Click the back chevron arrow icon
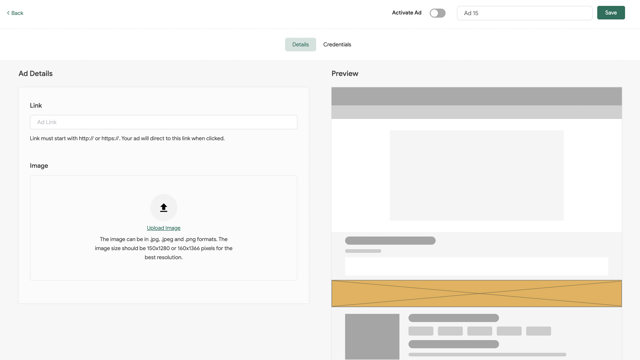640x360 pixels. [x=8, y=13]
